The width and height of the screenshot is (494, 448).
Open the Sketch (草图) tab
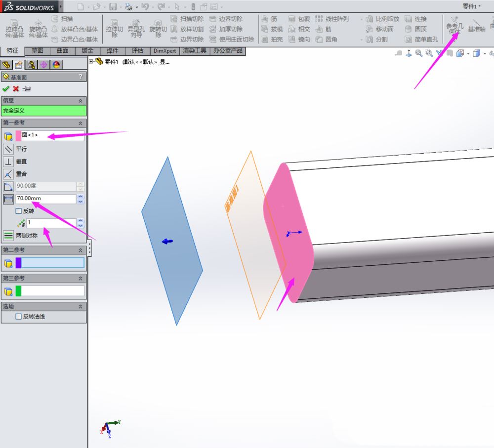point(38,51)
